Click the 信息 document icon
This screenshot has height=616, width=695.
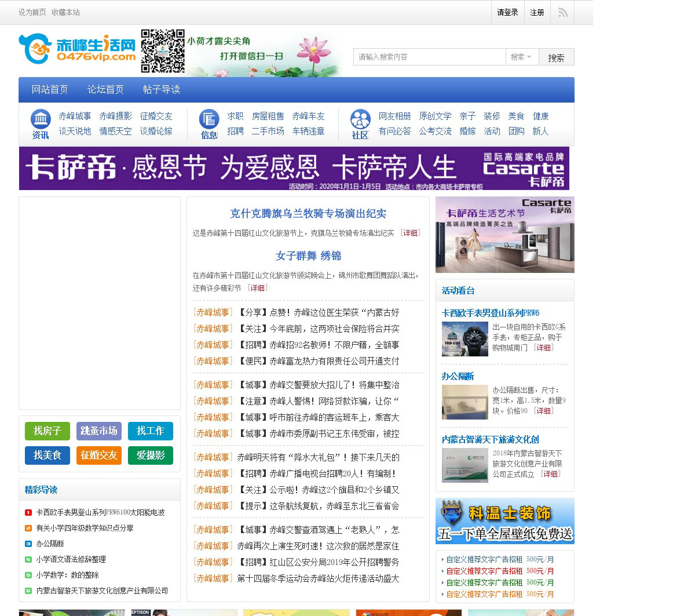(209, 119)
